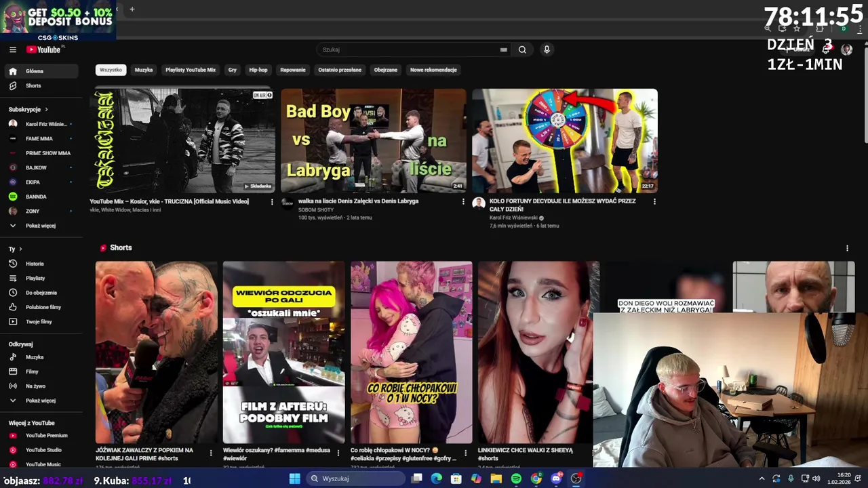Click the Windows Start button

[x=294, y=479]
